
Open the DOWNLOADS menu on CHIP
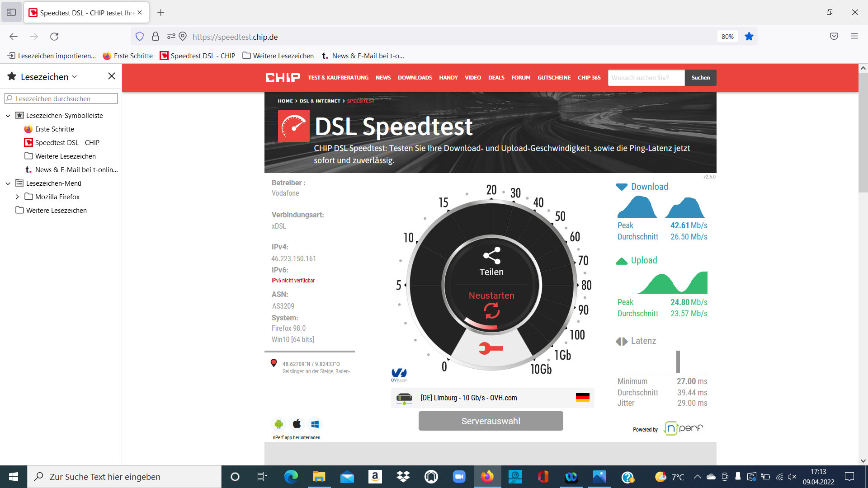tap(415, 78)
